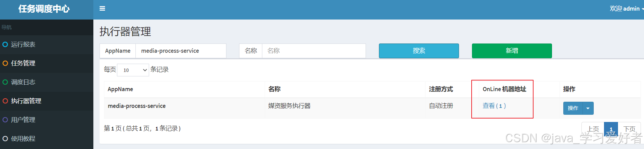Open the 任务管理 menu item

[47, 63]
